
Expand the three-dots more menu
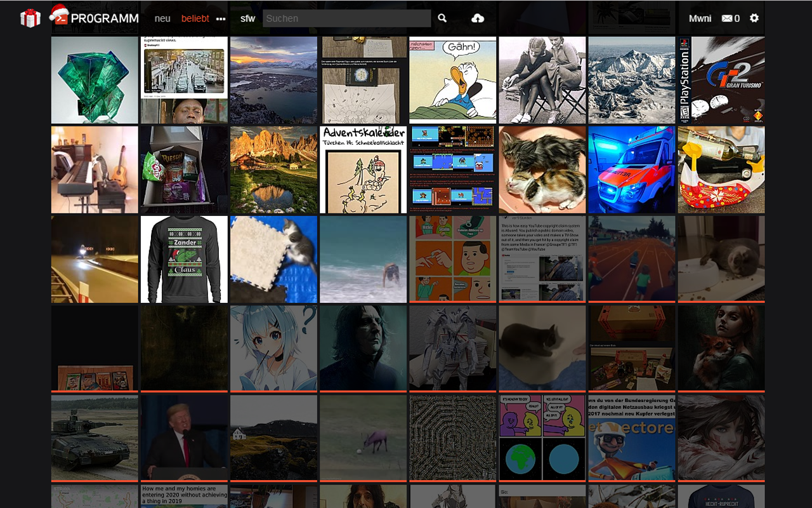(221, 19)
